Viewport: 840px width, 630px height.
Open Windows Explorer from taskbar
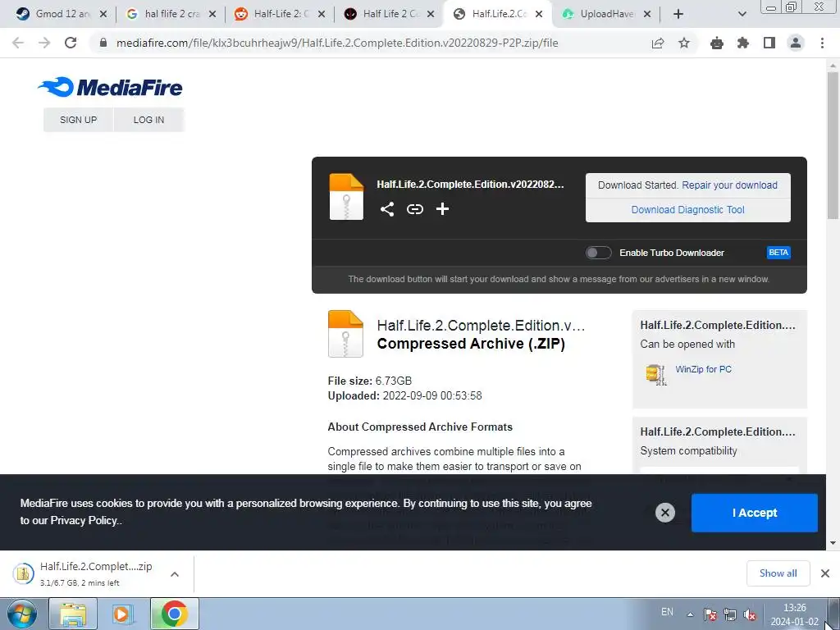[x=73, y=614]
